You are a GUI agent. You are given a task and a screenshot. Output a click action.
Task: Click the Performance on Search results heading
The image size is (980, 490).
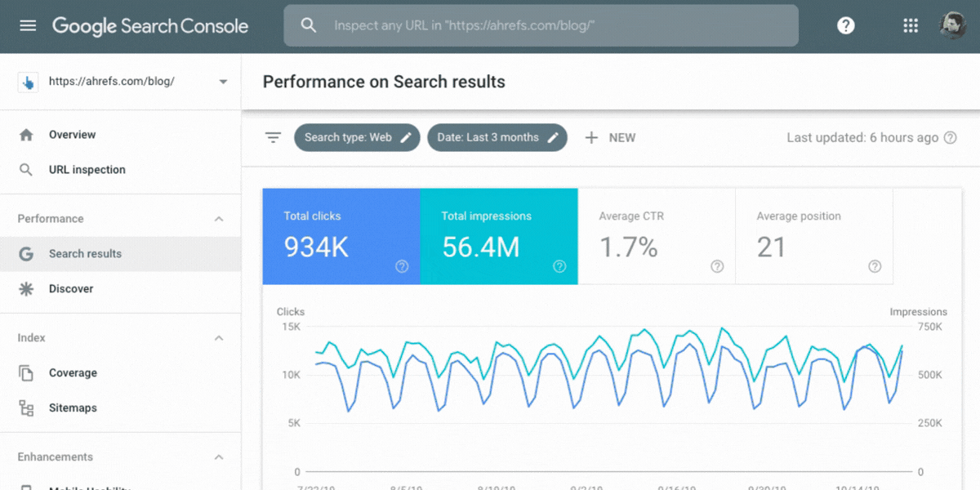(x=384, y=82)
